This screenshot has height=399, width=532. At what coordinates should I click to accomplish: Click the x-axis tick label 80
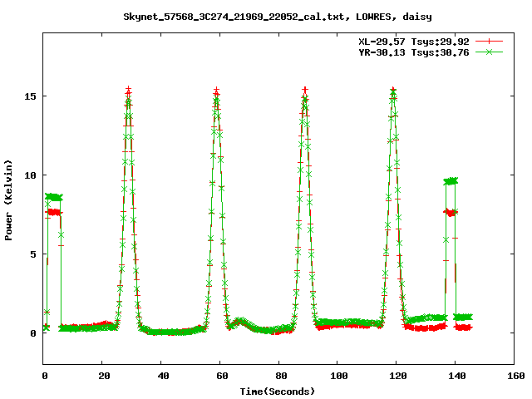pos(281,376)
